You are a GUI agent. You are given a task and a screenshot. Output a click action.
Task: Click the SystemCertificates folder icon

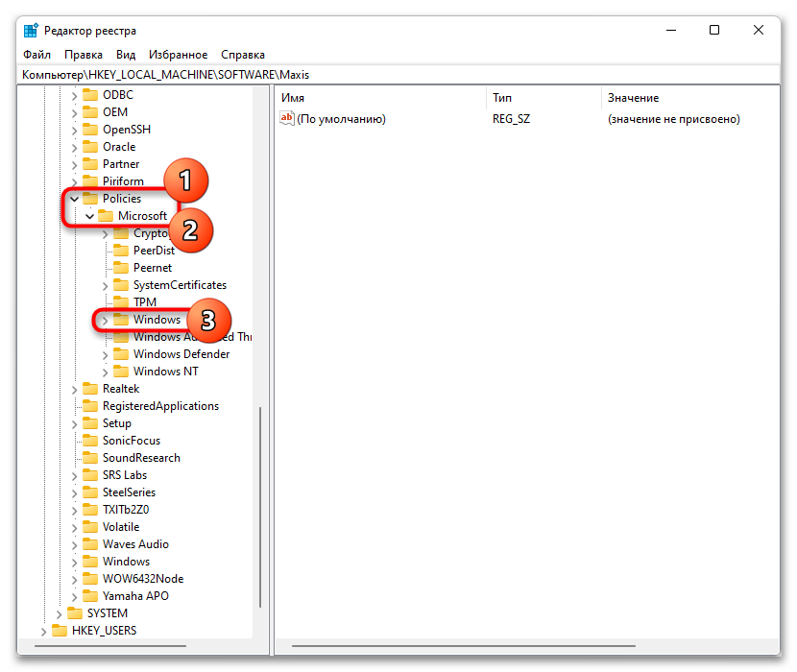pos(121,285)
